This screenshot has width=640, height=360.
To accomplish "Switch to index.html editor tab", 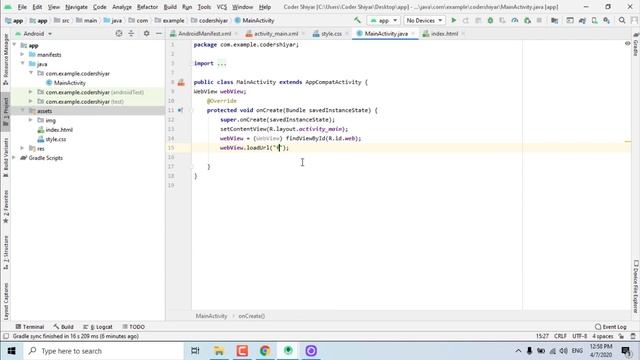I will click(444, 33).
